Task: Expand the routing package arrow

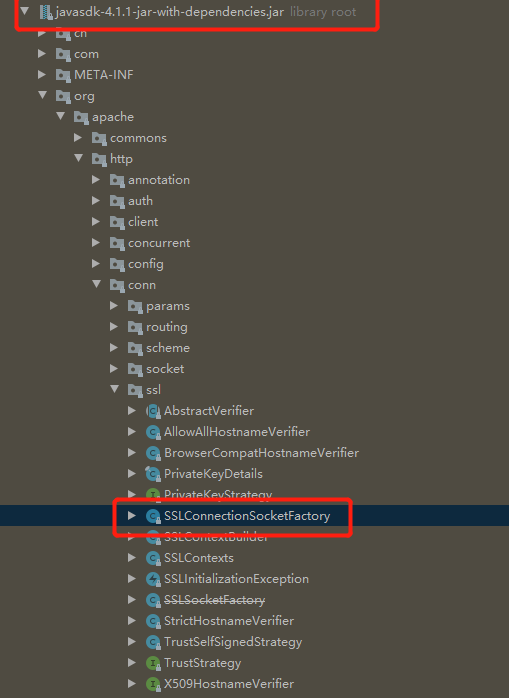Action: [x=114, y=326]
